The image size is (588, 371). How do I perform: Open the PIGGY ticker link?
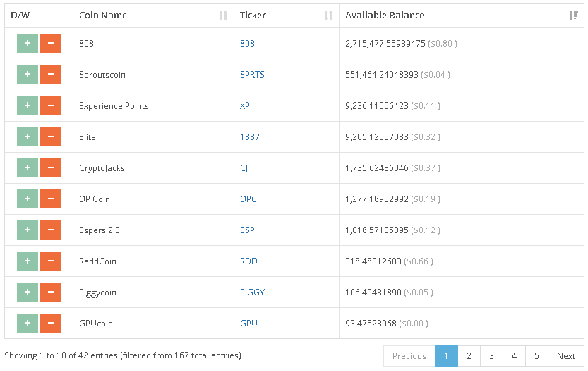pyautogui.click(x=253, y=293)
